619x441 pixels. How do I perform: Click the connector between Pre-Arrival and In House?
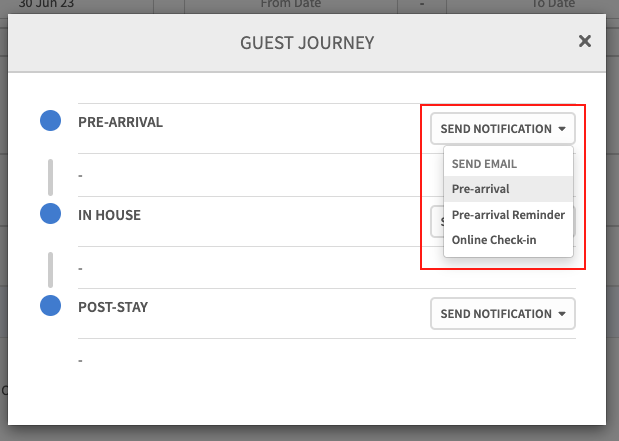pos(50,176)
